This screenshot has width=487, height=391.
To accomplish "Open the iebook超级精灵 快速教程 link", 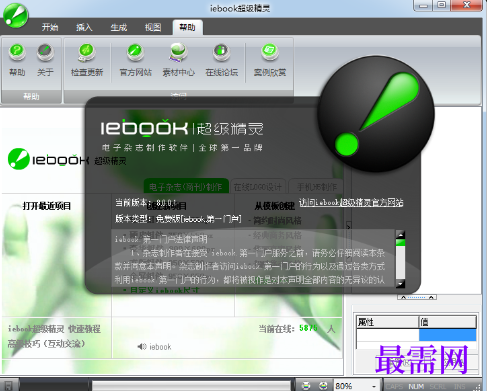I will coord(54,329).
